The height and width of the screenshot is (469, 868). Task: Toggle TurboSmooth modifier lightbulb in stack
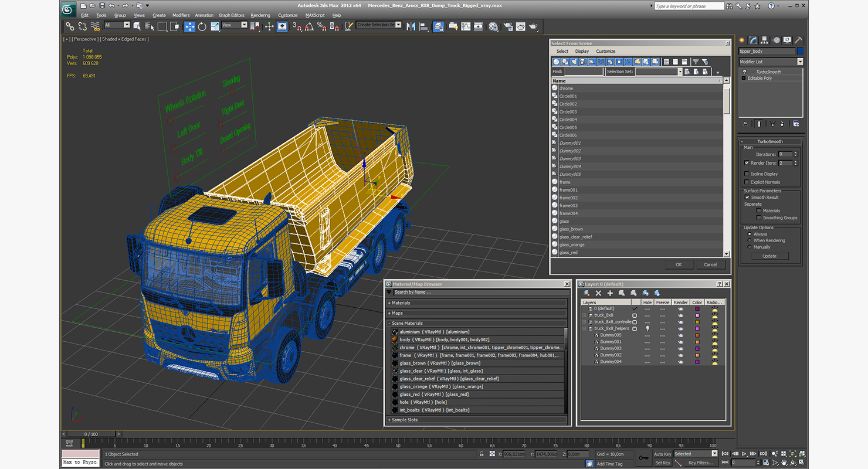click(744, 72)
